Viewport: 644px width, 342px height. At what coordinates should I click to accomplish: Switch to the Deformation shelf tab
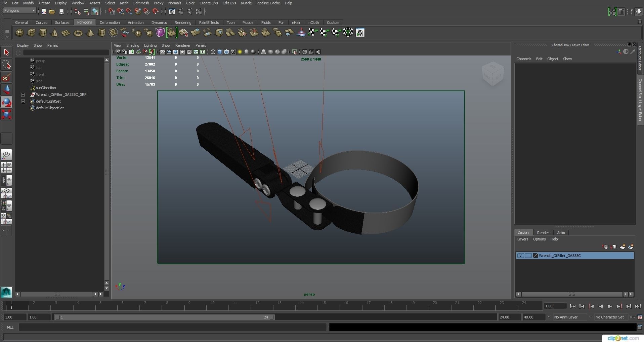[x=110, y=23]
